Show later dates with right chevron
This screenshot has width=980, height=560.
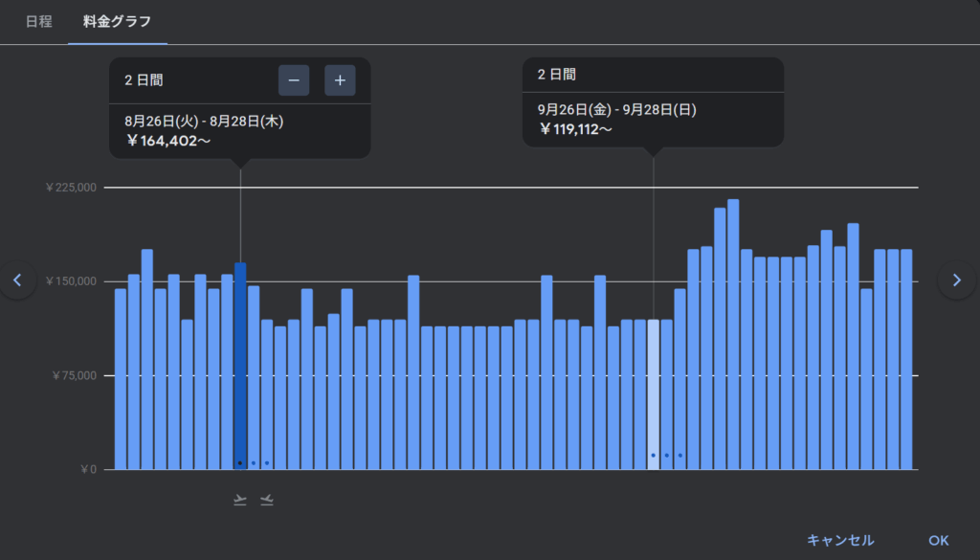957,280
